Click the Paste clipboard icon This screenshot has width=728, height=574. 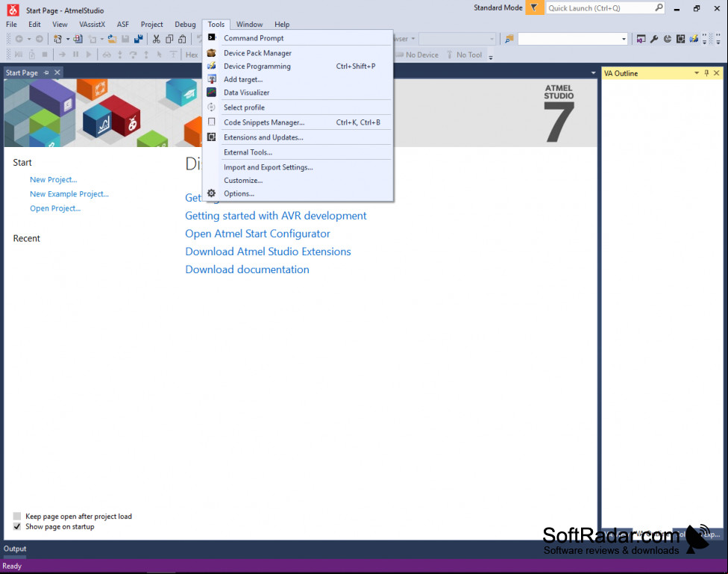(183, 39)
